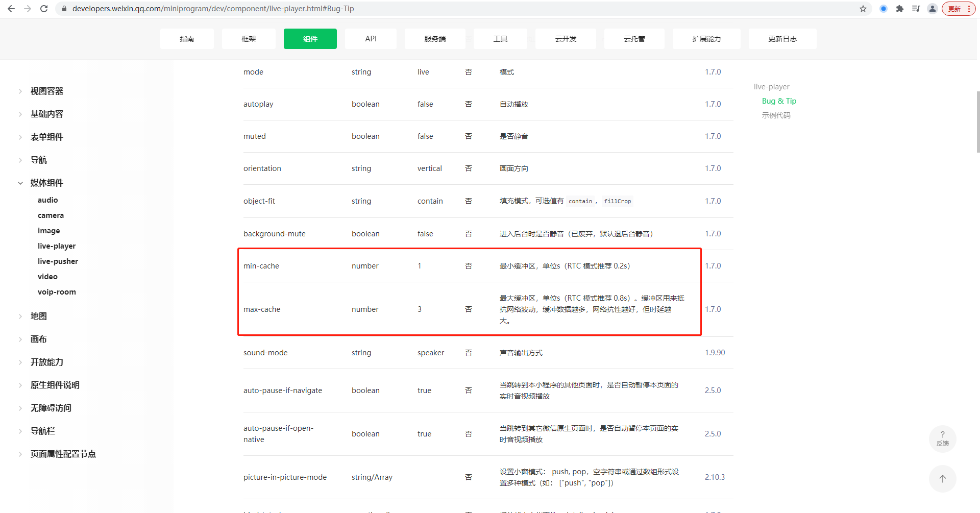Open the 更新日志 tab

point(782,39)
